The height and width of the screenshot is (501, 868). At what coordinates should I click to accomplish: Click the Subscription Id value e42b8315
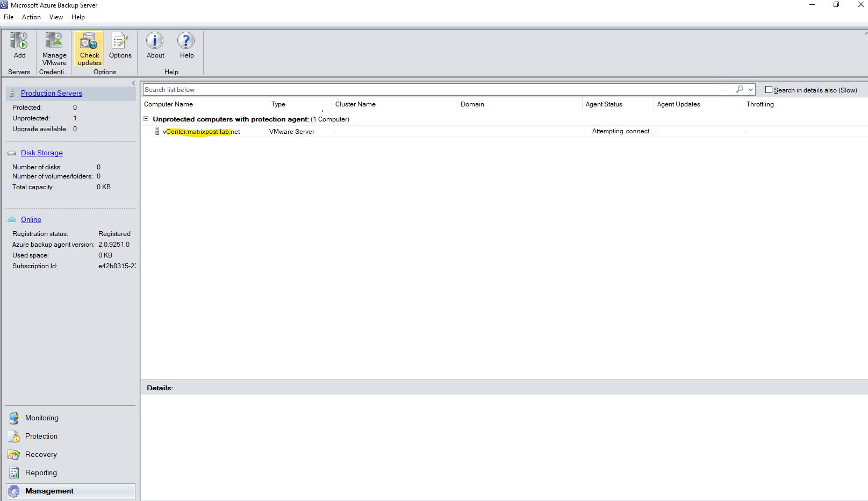point(117,266)
